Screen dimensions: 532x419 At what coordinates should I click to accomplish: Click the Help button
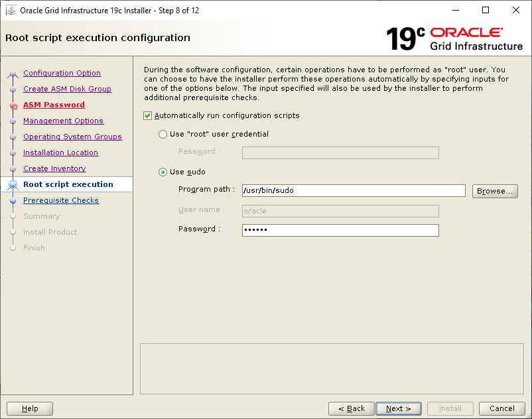[30, 408]
